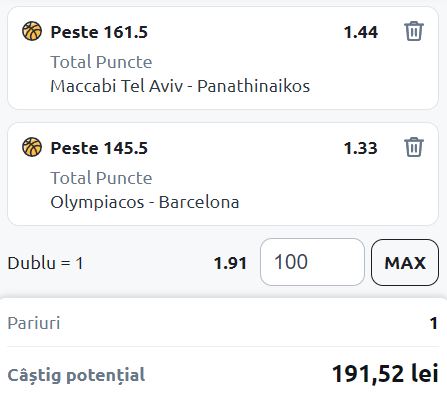Click the Pariuri row label
This screenshot has height=395, width=447.
tap(34, 323)
